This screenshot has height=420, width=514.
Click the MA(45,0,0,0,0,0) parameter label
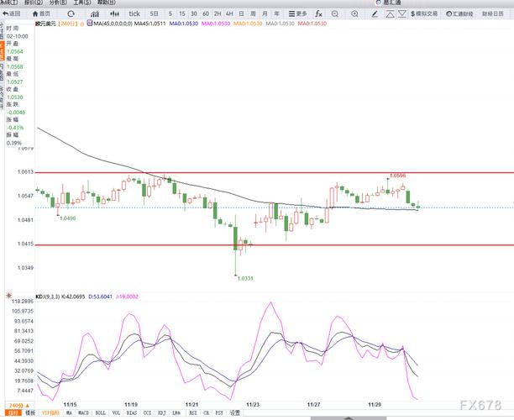point(113,24)
